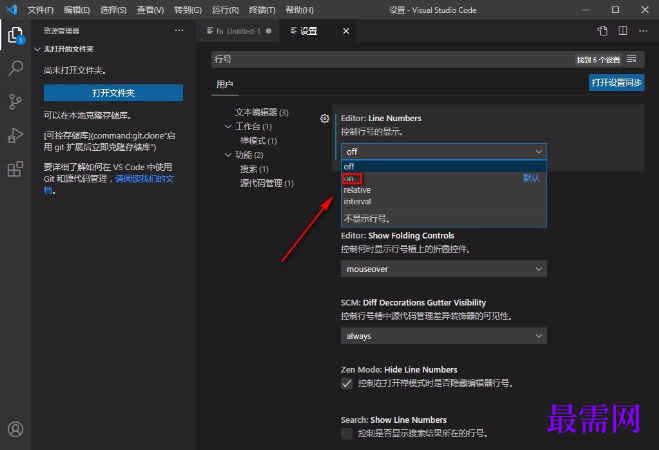This screenshot has height=450, width=659.
Task: Click the split editor icon
Action: pyautogui.click(x=623, y=31)
